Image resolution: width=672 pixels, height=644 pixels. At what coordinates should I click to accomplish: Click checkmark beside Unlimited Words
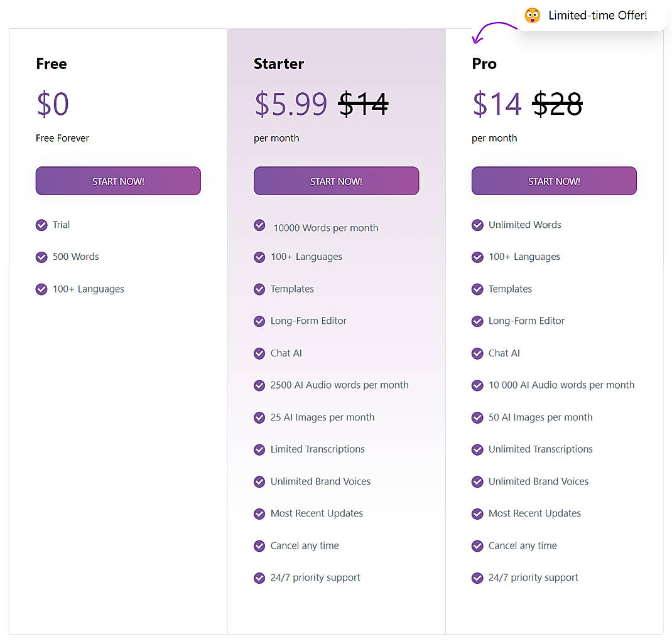pyautogui.click(x=477, y=225)
